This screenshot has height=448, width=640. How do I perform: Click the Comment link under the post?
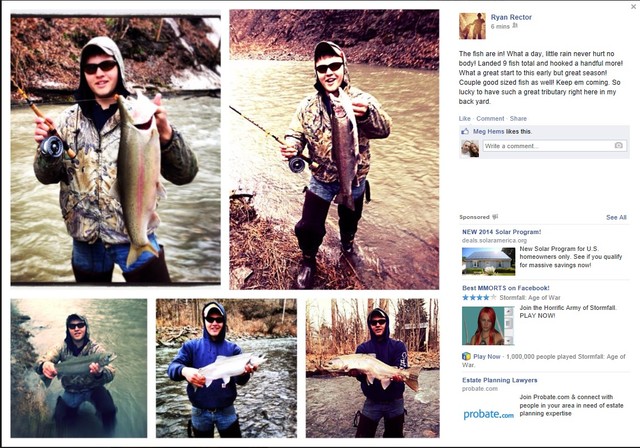point(490,118)
